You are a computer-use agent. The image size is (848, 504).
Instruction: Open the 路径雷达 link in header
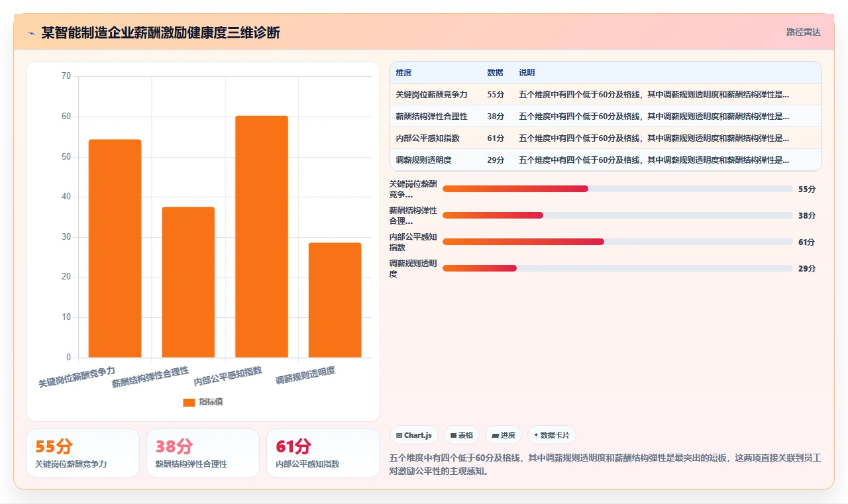pos(803,32)
